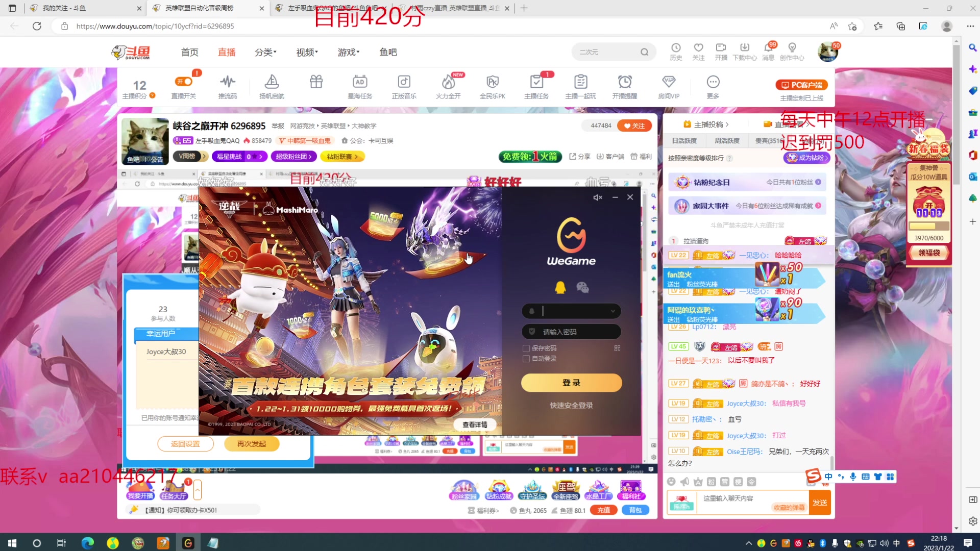Open the 历史 history clock icon
Image resolution: width=980 pixels, height=551 pixels.
click(x=676, y=47)
